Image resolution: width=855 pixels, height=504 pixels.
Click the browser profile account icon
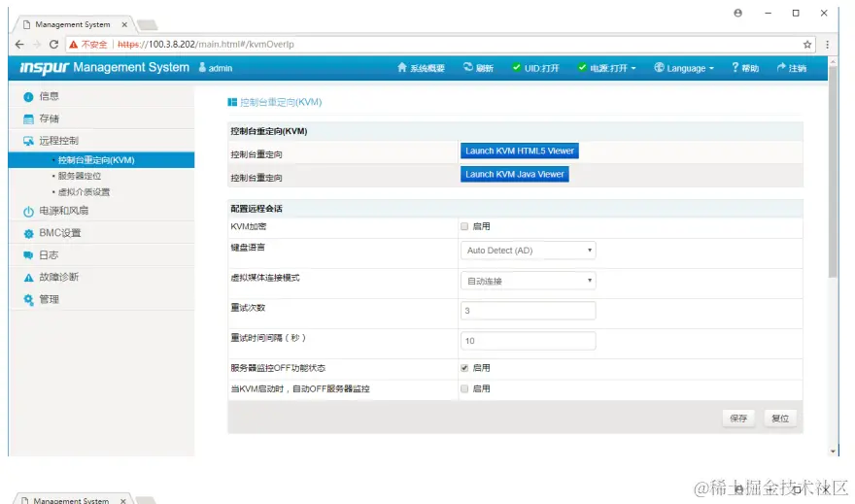737,13
